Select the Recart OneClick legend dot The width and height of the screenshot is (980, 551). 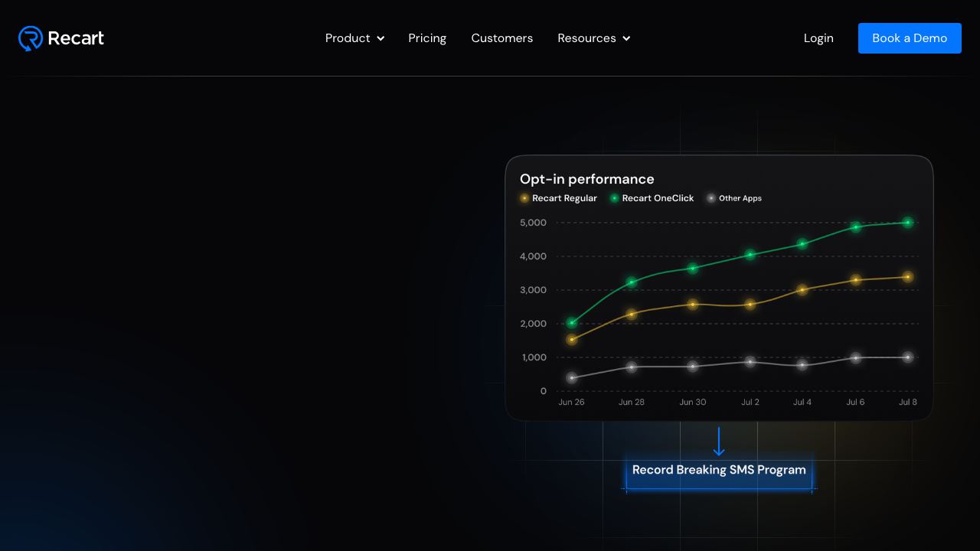[x=614, y=198]
